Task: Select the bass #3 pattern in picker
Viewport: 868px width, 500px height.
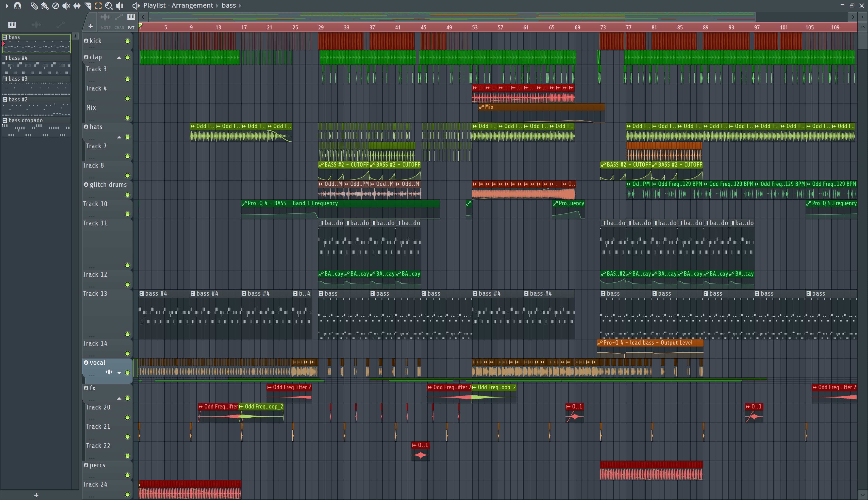Action: pos(36,85)
